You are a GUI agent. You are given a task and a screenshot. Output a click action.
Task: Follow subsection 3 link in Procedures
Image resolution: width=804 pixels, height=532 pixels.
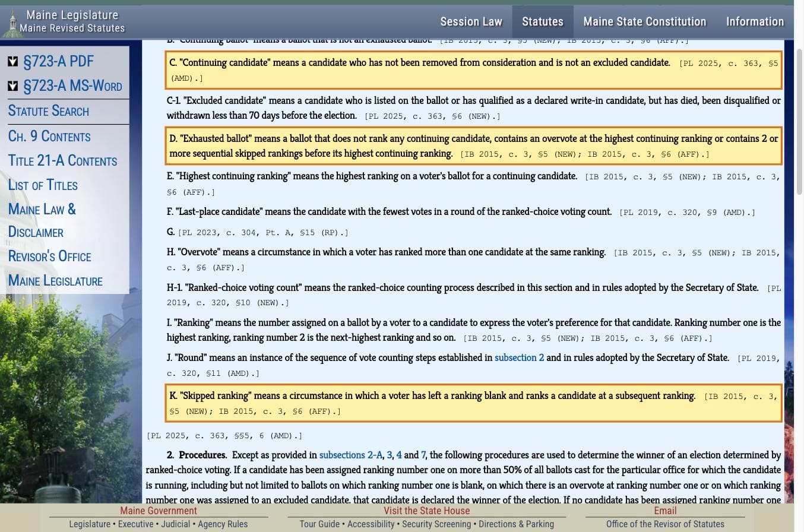click(x=390, y=455)
